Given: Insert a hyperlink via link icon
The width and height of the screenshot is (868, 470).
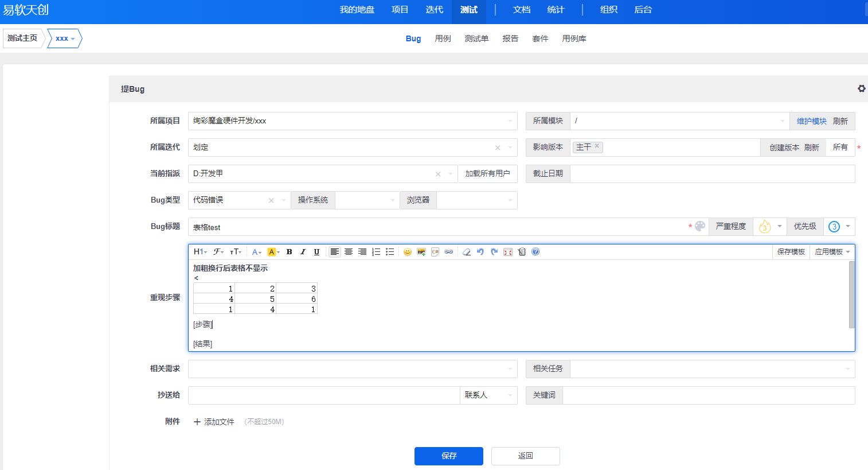Looking at the screenshot, I should 449,252.
